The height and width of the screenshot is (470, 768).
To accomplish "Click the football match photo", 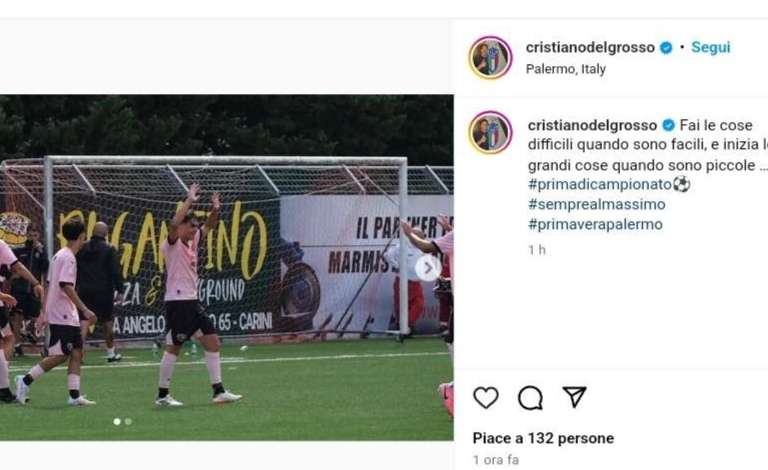I will pos(227,267).
